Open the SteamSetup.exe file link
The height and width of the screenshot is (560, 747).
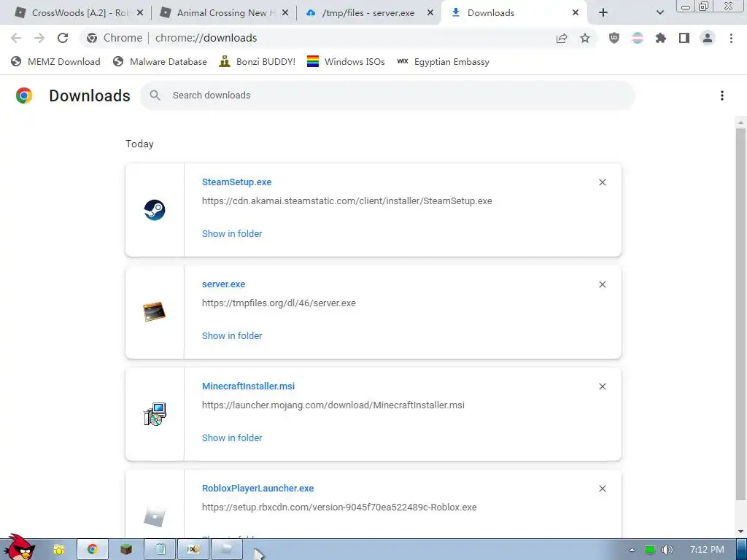coord(237,182)
